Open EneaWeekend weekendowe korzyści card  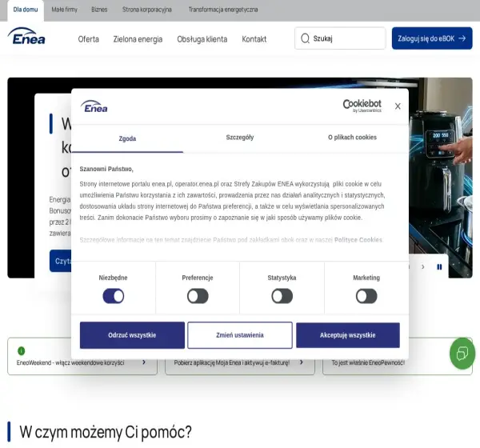82,356
